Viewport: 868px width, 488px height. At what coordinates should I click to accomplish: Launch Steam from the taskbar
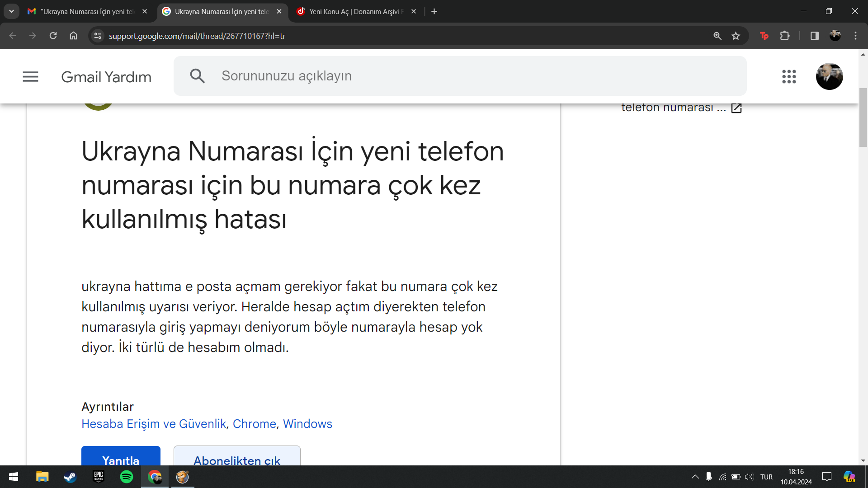click(x=70, y=477)
